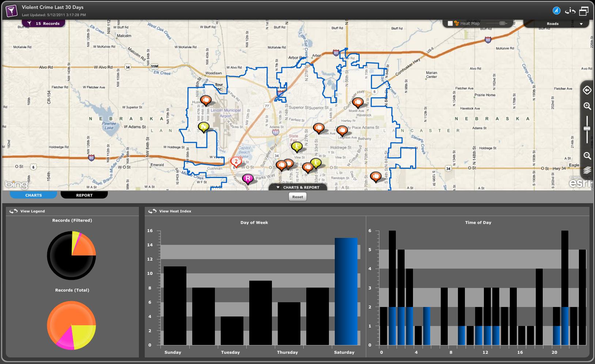Select the red cluster marker labeled 2

[x=236, y=162]
